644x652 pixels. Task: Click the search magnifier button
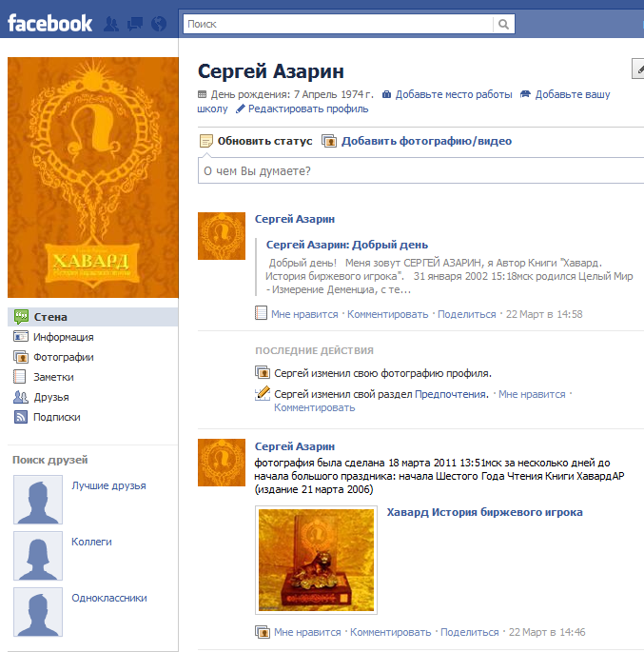pos(503,24)
